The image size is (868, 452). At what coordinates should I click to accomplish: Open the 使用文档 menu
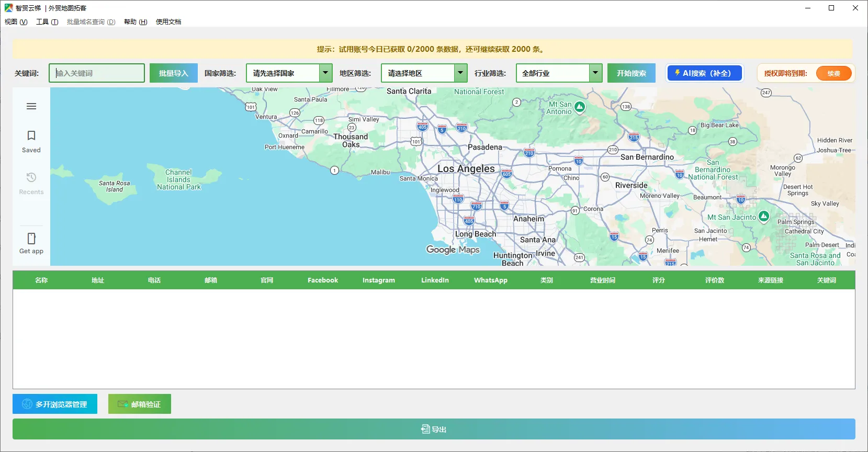168,22
